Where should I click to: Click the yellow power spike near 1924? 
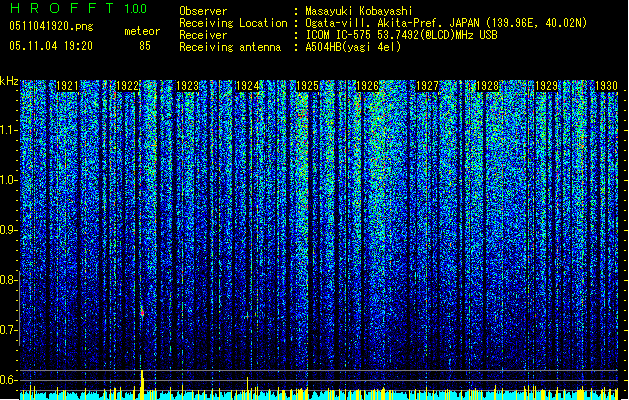point(248,388)
